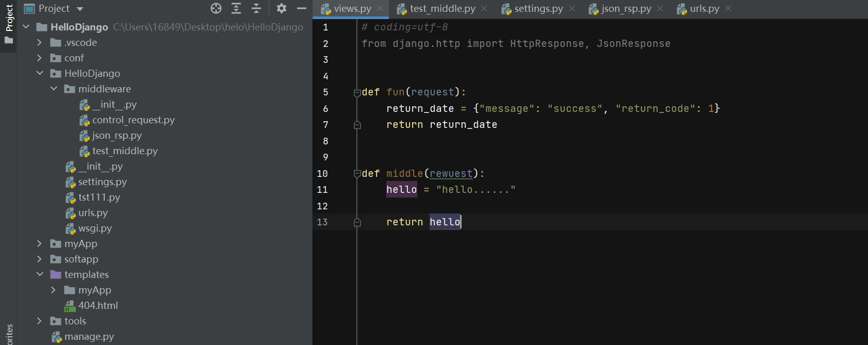The image size is (868, 345).
Task: Click the highlighted hello variable on line 11
Action: click(402, 190)
